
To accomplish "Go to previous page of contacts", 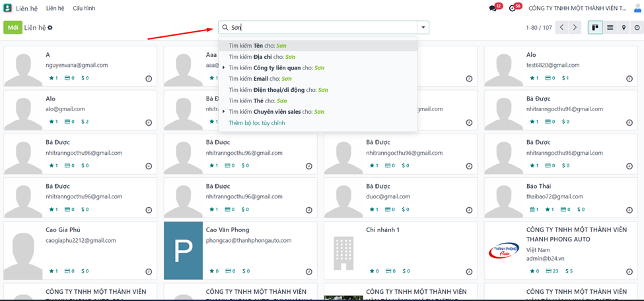I will [x=561, y=28].
